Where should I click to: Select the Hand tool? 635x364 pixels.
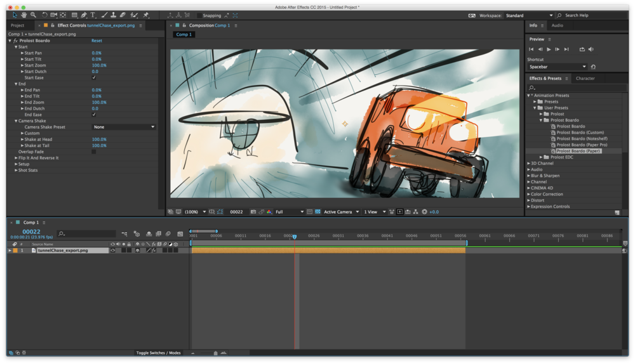tap(24, 15)
